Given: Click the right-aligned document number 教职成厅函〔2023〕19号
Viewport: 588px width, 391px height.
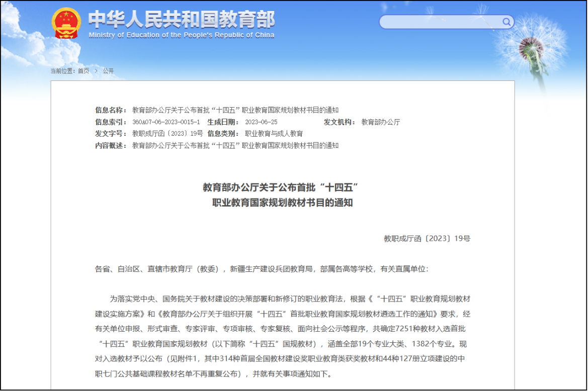Looking at the screenshot, I should pyautogui.click(x=427, y=239).
